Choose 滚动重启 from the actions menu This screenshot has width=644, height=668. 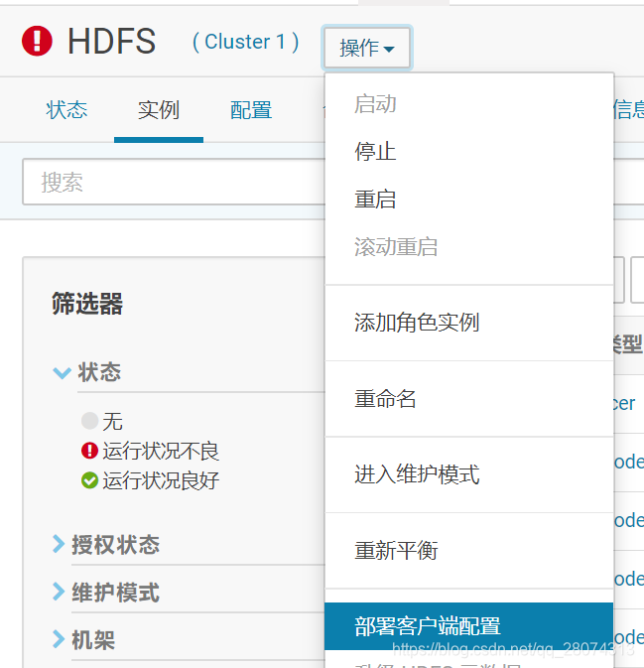[x=469, y=247]
